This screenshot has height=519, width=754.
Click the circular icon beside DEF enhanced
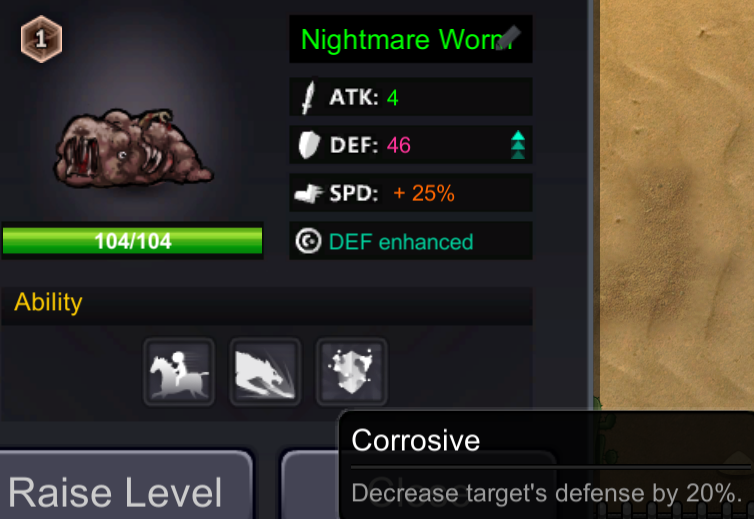click(x=308, y=241)
